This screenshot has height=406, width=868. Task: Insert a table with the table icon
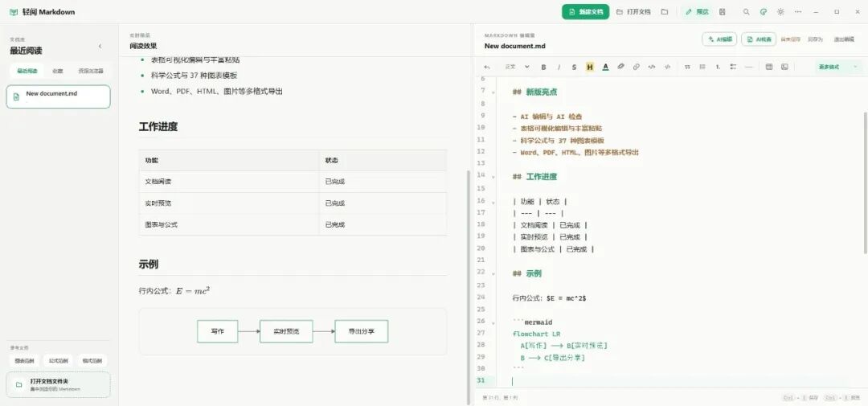coord(769,67)
